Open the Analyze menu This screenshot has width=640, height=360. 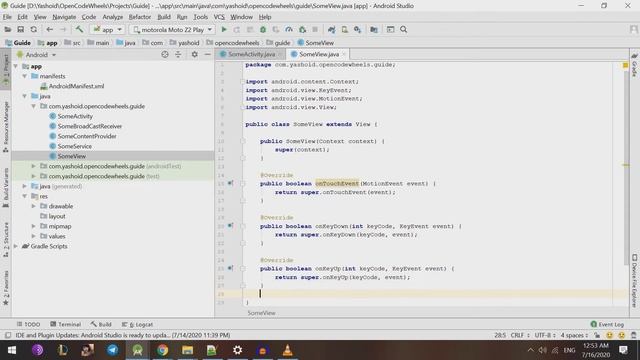pos(112,17)
